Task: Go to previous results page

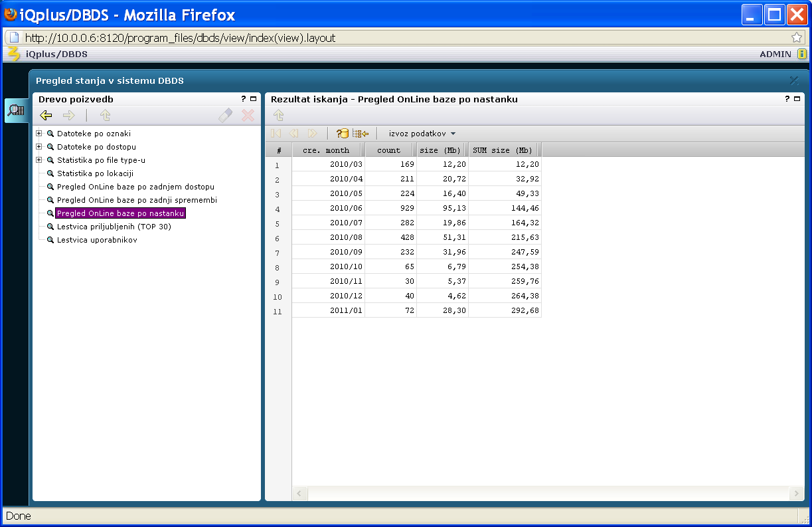Action: point(294,134)
